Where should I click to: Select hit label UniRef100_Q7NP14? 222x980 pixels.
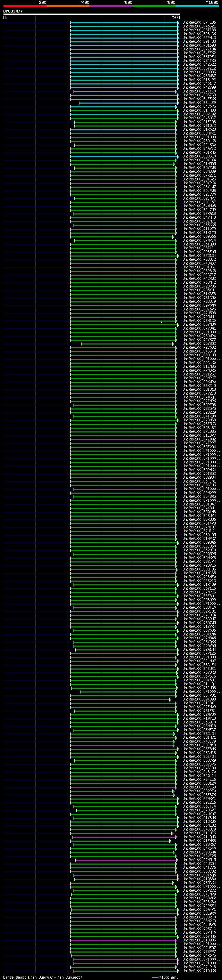pyautogui.click(x=199, y=241)
